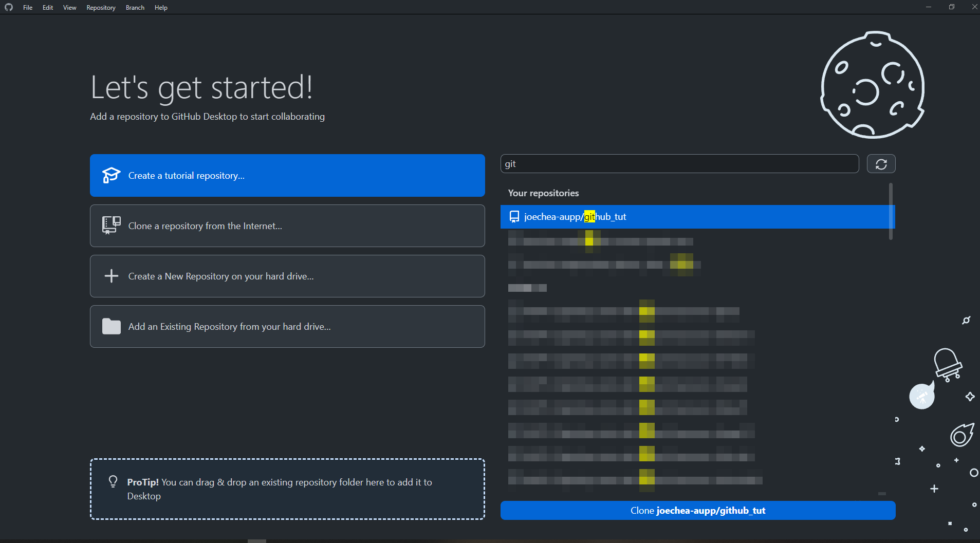Open the Branch menu

coord(135,7)
